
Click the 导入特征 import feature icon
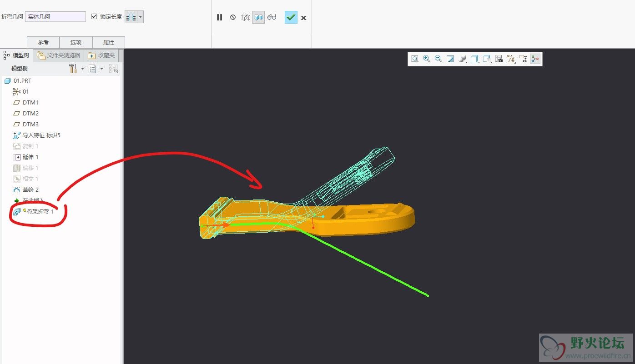[x=17, y=135]
